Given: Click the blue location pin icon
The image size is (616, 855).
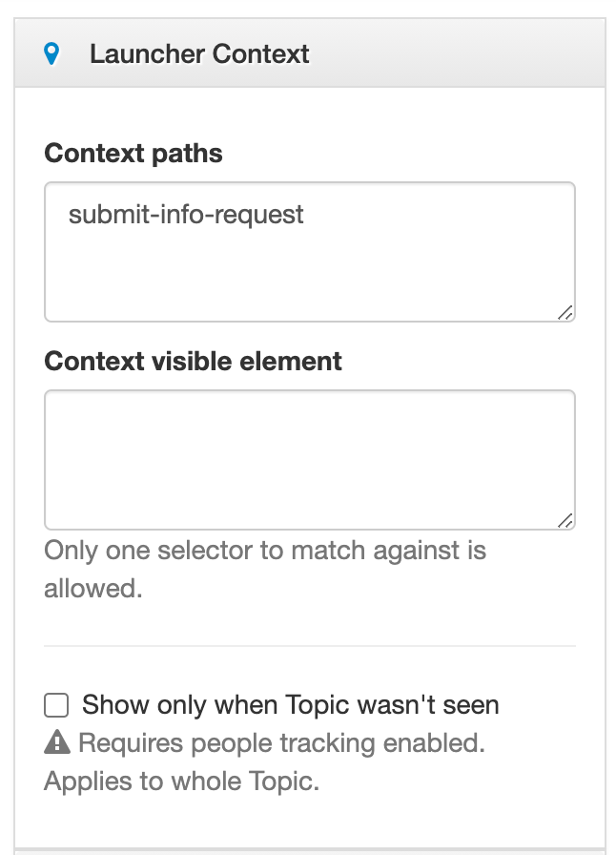Looking at the screenshot, I should [x=51, y=54].
